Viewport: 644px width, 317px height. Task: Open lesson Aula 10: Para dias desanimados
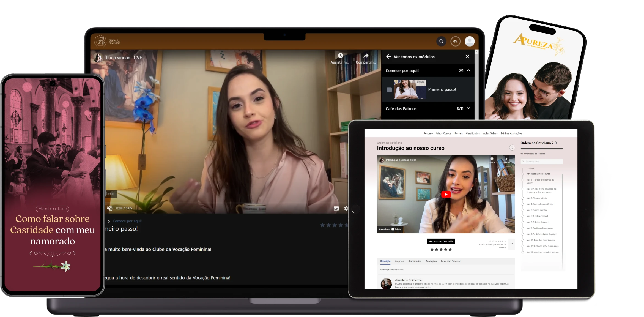tap(540, 240)
